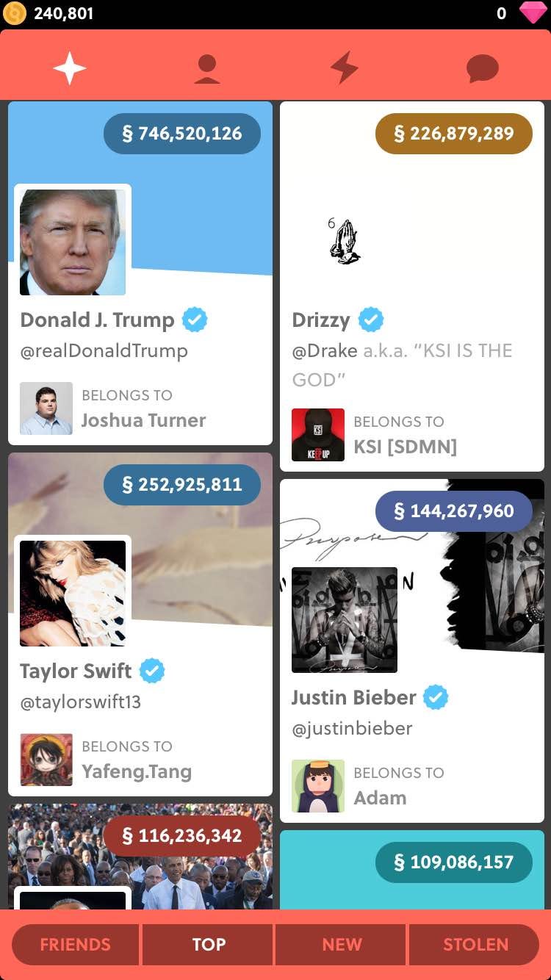Viewport: 551px width, 980px height.
Task: Switch to the NEW tab
Action: [x=342, y=945]
